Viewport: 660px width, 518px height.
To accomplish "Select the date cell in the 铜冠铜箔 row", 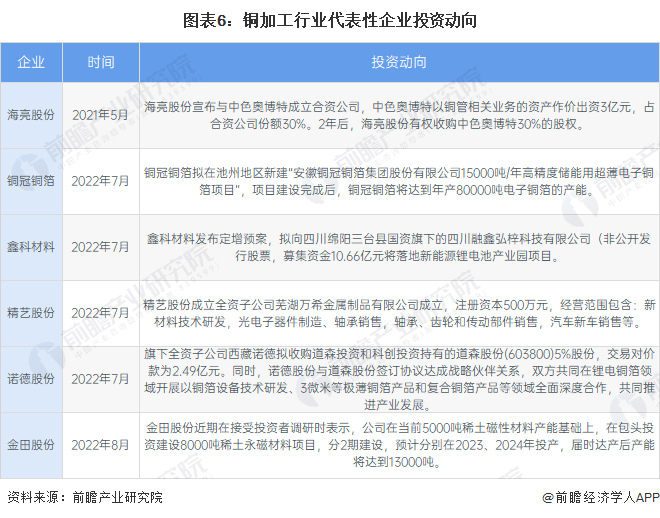I will (x=101, y=181).
